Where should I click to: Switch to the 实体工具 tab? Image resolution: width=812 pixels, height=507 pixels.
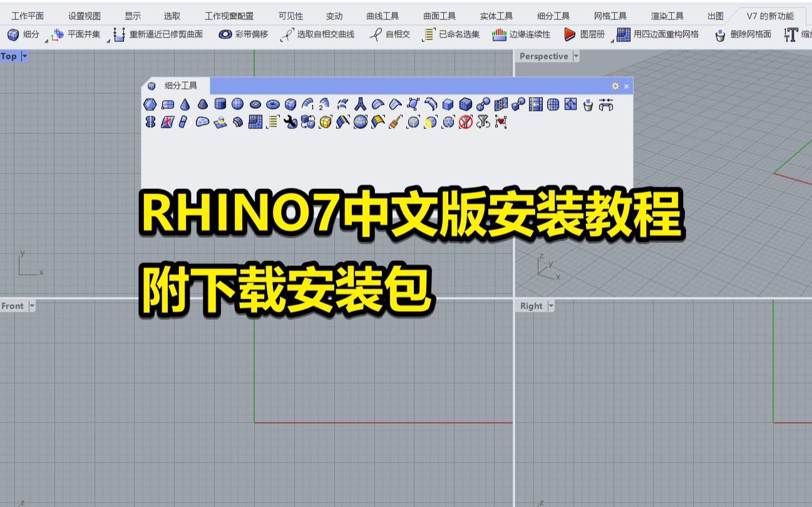496,16
